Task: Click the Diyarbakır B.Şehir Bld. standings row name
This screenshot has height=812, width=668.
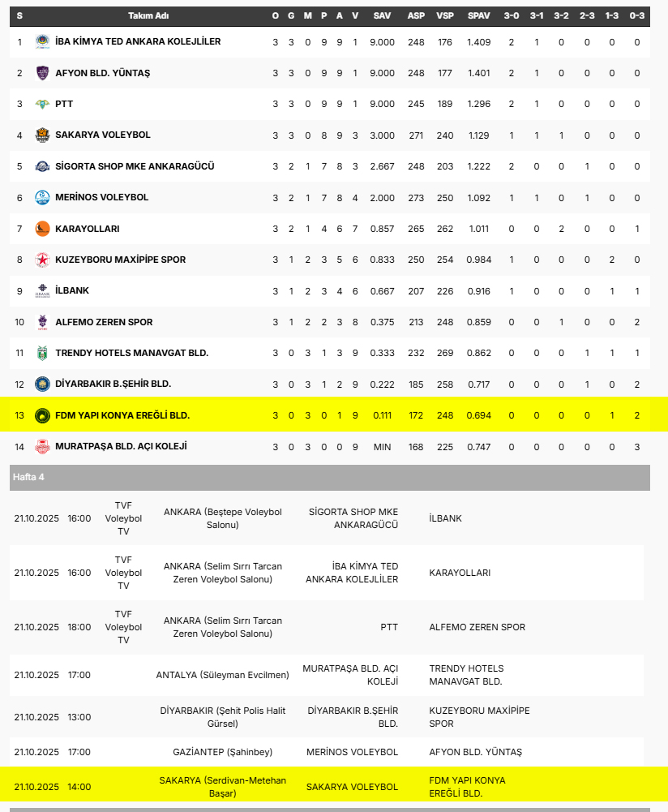Action: pyautogui.click(x=113, y=384)
